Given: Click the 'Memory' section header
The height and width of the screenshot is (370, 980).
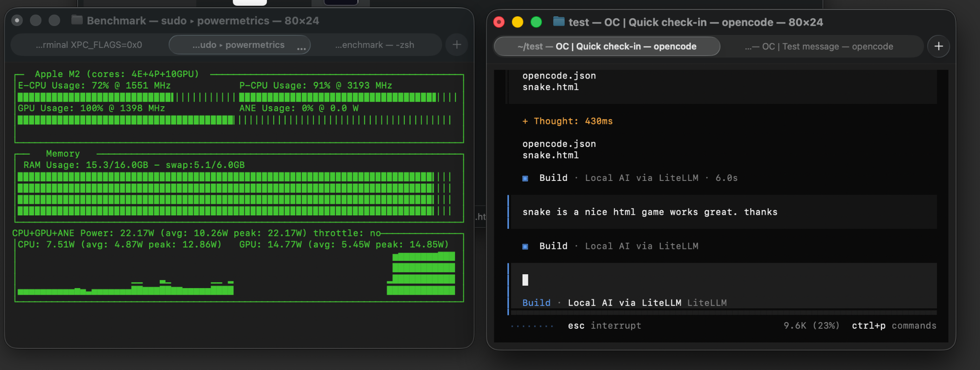Looking at the screenshot, I should click(x=63, y=154).
